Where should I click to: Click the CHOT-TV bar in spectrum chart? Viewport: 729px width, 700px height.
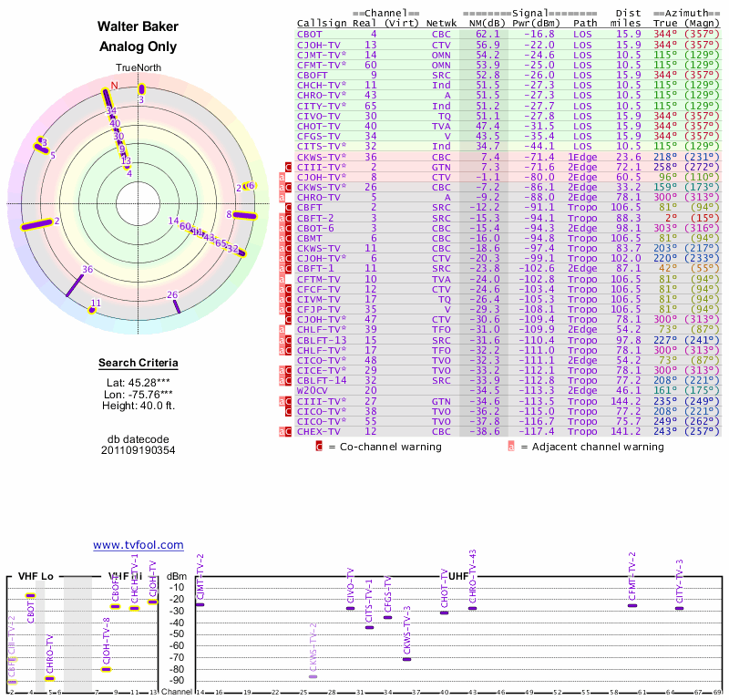(445, 612)
